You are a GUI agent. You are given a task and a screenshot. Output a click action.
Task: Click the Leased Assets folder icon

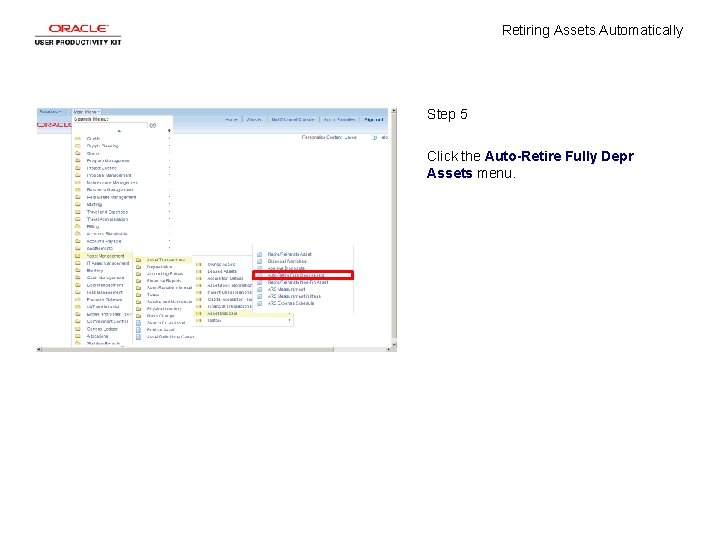(199, 271)
